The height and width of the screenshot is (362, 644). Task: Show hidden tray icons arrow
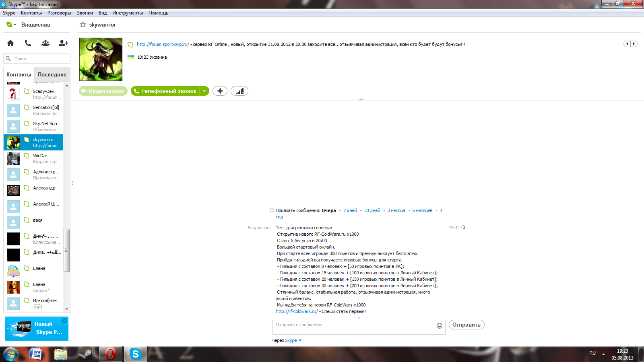coord(603,354)
